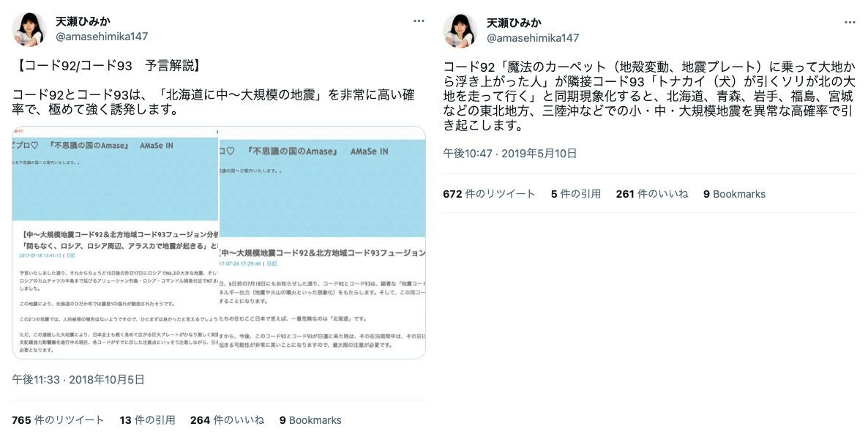The image size is (868, 437).
Task: Click the right tweet's profile avatar
Action: [x=460, y=31]
